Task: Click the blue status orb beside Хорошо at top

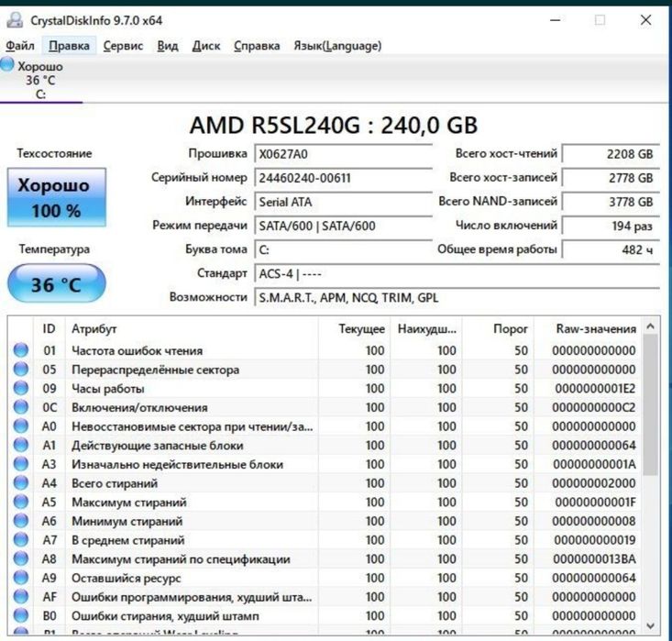Action: click(7, 64)
